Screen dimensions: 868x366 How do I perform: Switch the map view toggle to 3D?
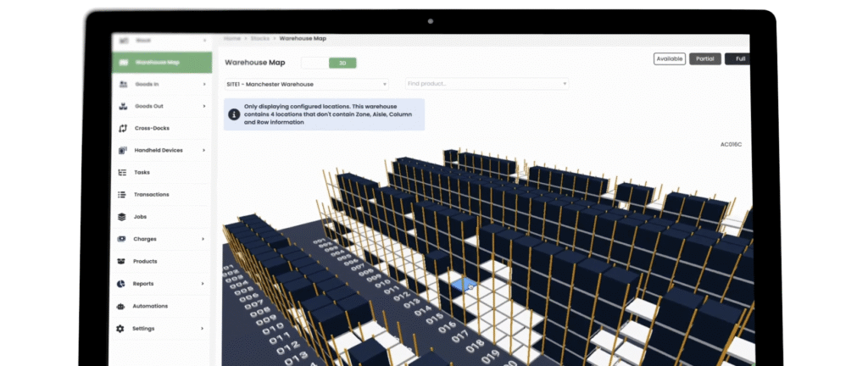point(342,63)
